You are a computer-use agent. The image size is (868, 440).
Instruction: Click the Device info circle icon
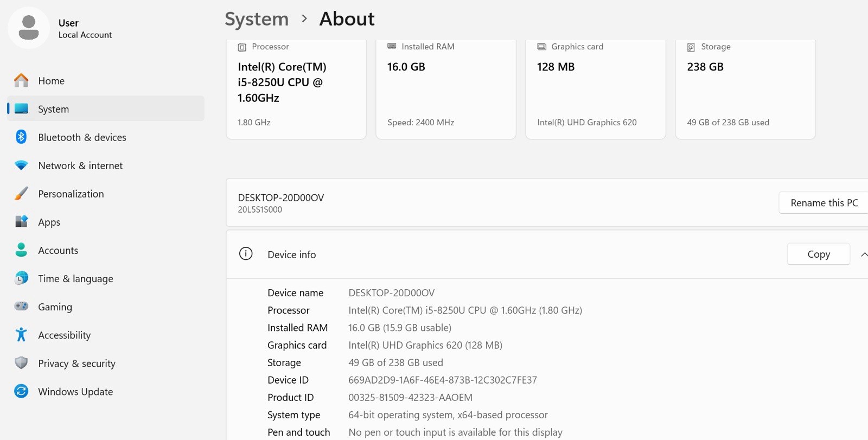coord(246,253)
